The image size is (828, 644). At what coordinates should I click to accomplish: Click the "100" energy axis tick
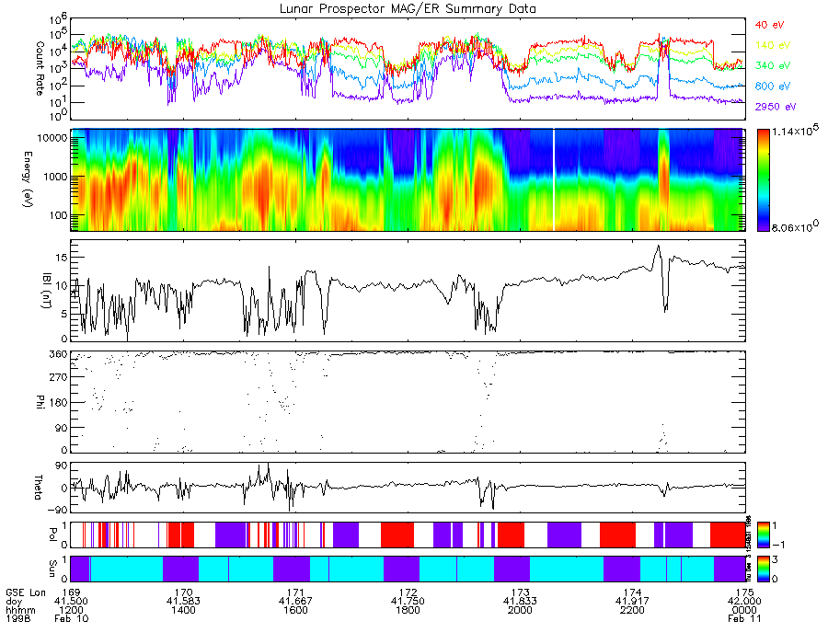59,215
